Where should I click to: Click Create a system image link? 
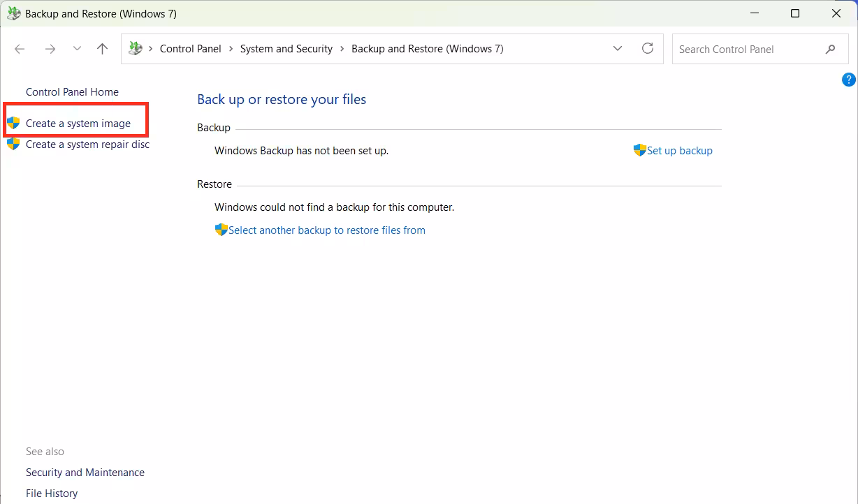78,124
